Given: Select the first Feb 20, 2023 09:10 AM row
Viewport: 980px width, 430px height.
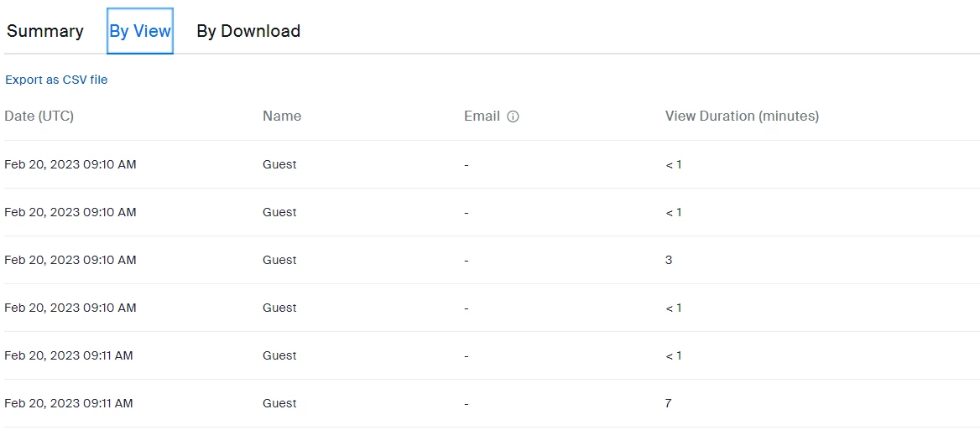Looking at the screenshot, I should [490, 165].
